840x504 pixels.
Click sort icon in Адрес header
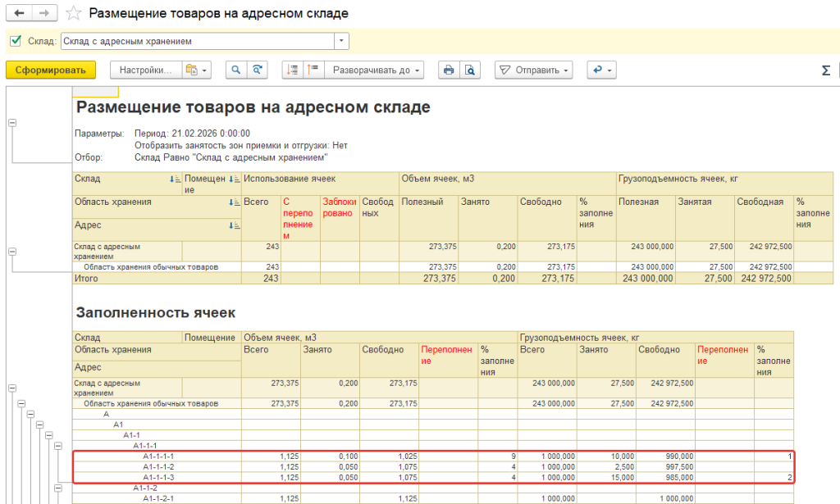[235, 224]
